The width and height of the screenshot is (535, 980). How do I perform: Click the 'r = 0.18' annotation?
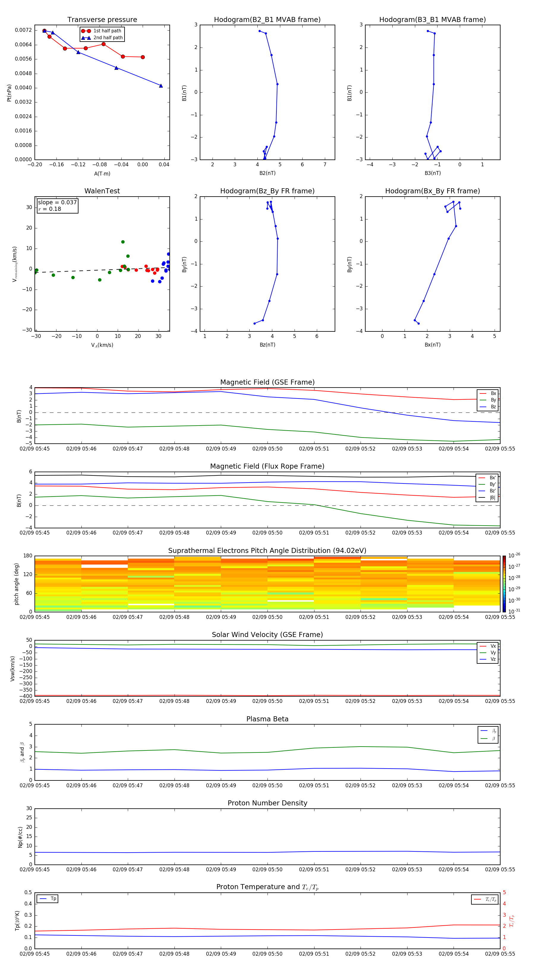pyautogui.click(x=50, y=209)
